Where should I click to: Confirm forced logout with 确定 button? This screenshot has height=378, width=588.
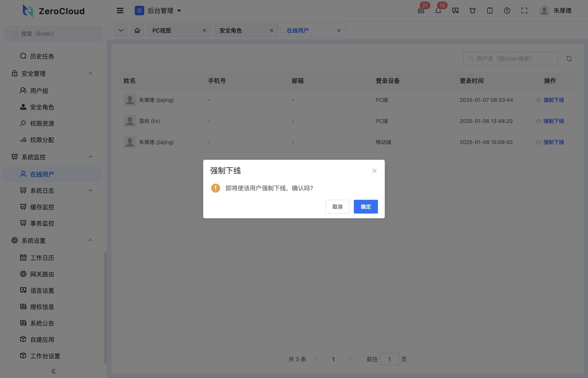[x=365, y=207]
